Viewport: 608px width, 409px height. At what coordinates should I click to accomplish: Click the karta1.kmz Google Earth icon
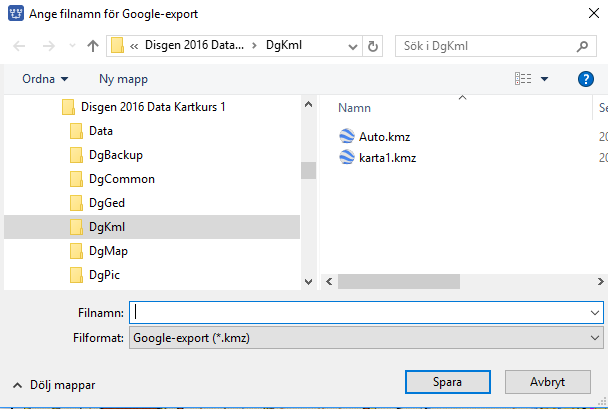(347, 157)
